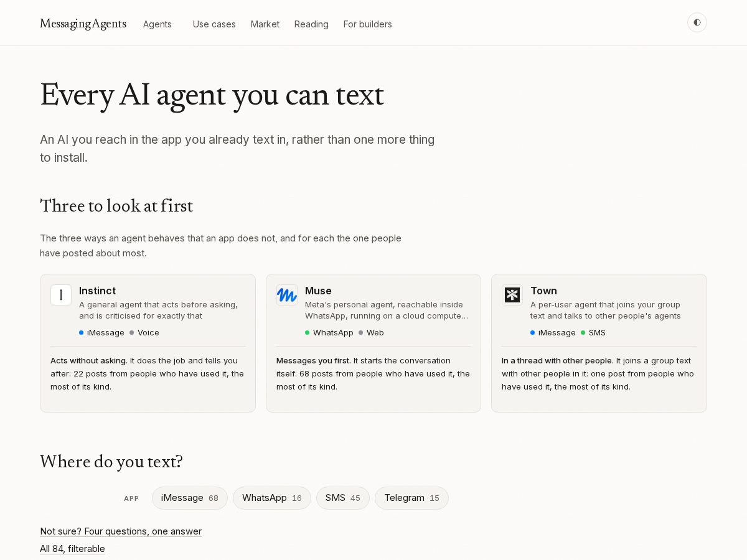Click the Town agent logo icon
The image size is (747, 560).
click(x=512, y=295)
